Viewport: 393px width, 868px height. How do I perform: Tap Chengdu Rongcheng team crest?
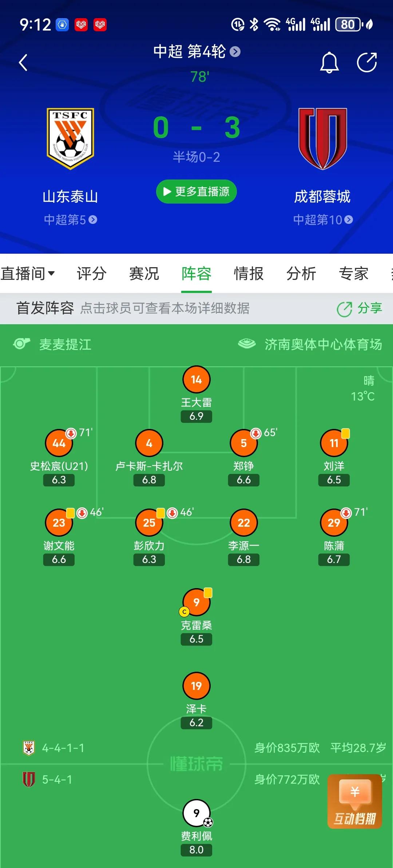pos(322,138)
